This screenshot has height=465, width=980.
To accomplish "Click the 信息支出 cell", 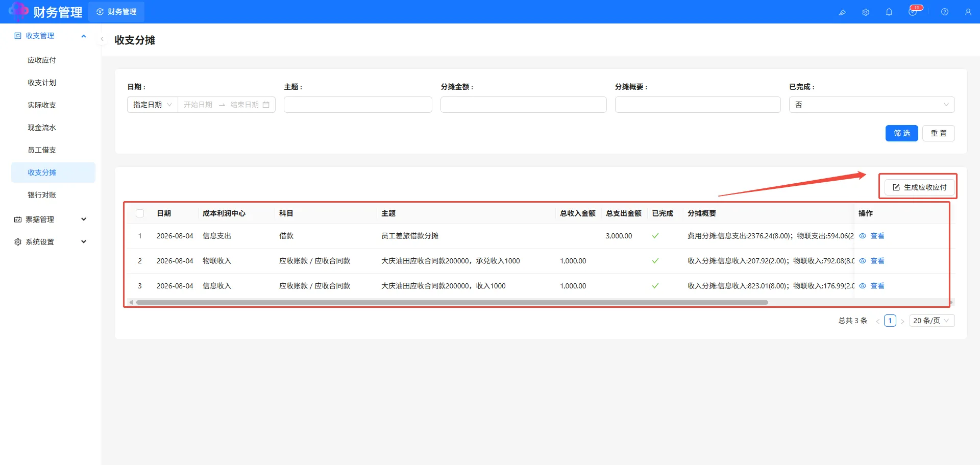I will (x=217, y=236).
